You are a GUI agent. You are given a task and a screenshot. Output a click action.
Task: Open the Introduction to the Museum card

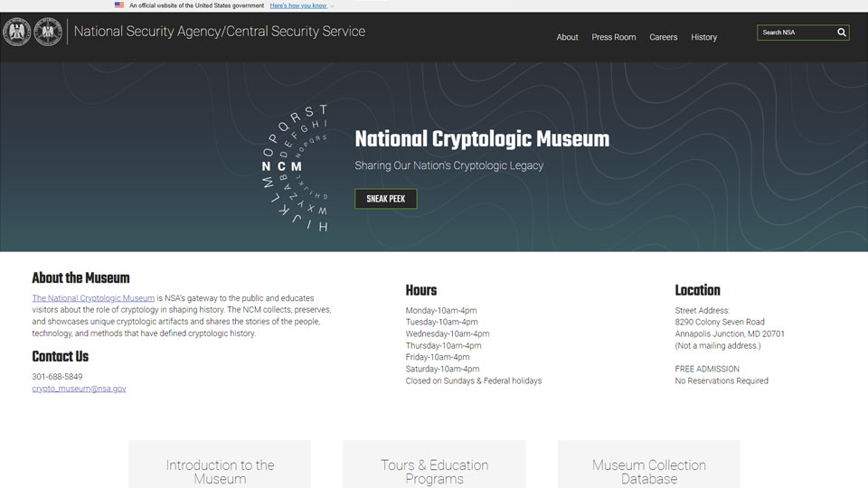point(220,465)
